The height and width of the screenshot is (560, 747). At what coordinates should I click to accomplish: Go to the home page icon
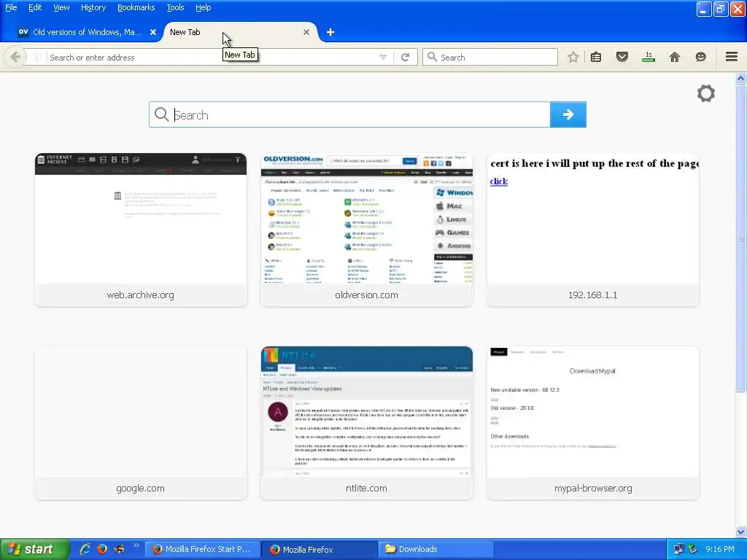[x=675, y=57]
